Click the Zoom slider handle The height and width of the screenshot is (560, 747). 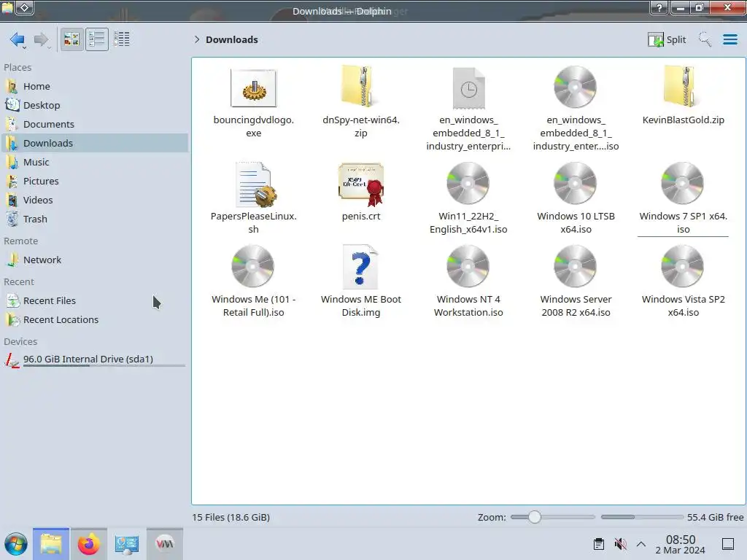tap(535, 517)
